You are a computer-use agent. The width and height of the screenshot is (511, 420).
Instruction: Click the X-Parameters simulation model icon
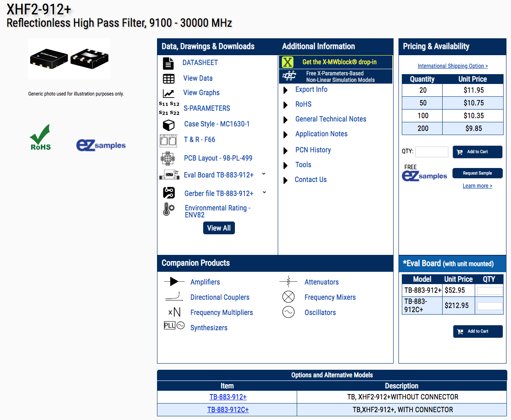pos(289,76)
